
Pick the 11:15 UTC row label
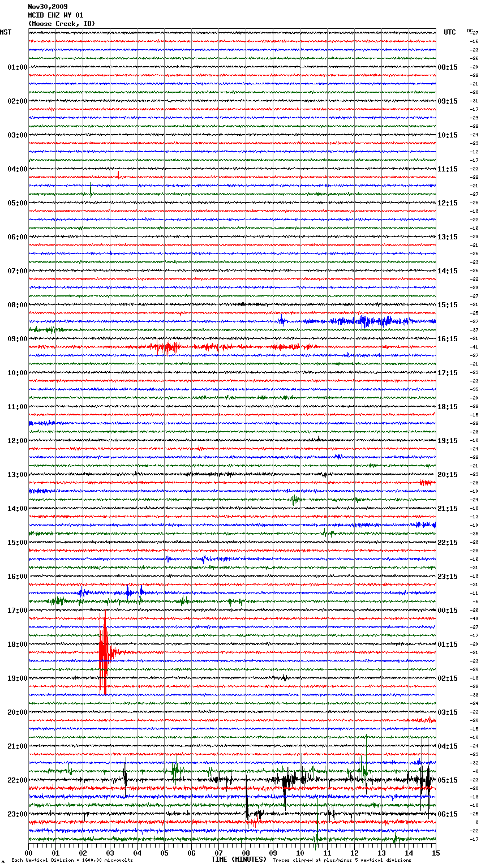point(448,169)
